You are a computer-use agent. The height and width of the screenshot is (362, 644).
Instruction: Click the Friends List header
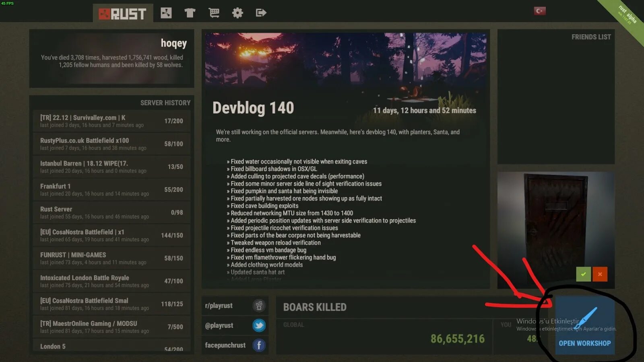pos(591,37)
